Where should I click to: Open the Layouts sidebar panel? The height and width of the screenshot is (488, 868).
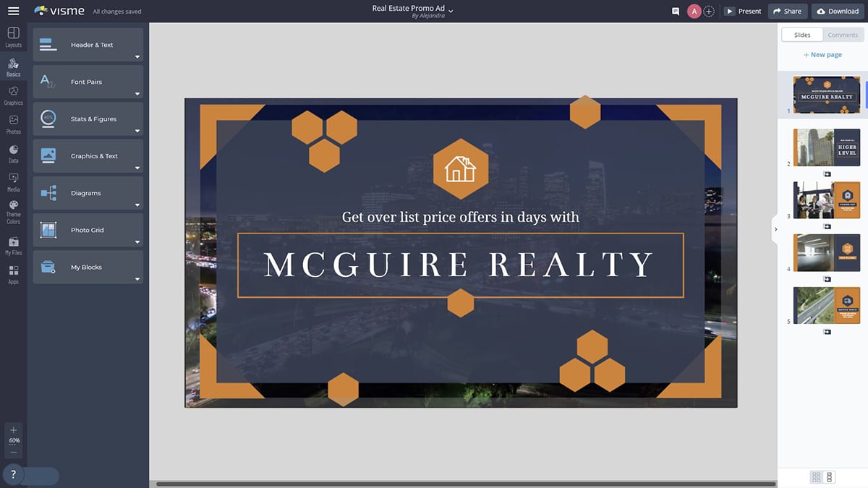(x=13, y=37)
